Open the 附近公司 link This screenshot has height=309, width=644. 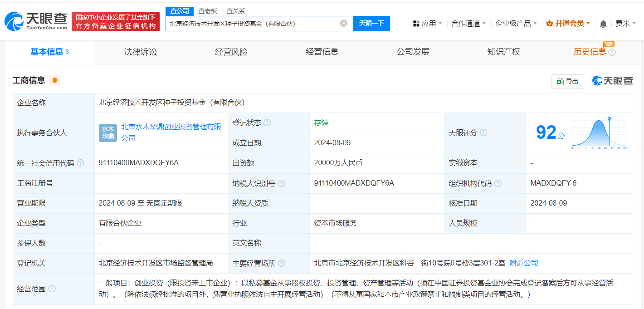point(525,263)
